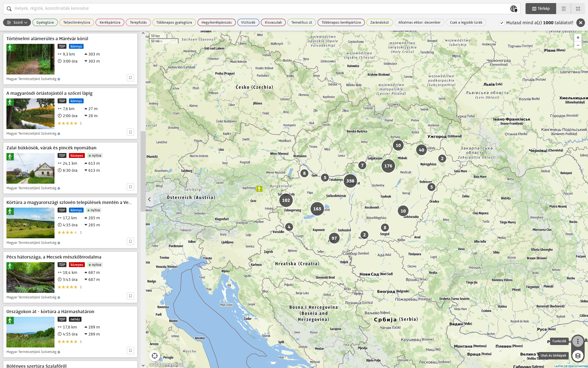Image resolution: width=588 pixels, height=368 pixels.
Task: Expand the Szűrő filter dropdown
Action: coord(17,22)
